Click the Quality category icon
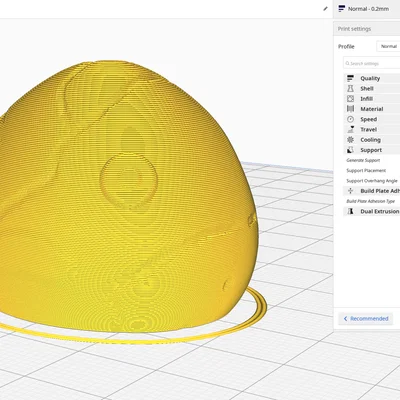400x400 pixels. 350,78
